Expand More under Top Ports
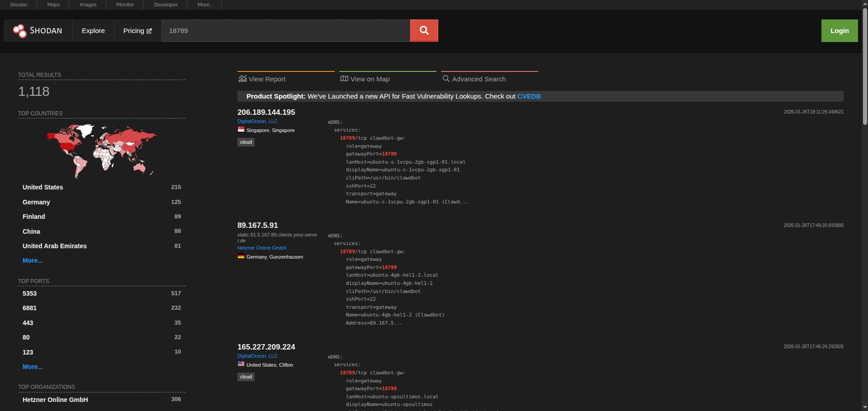Viewport: 868px width, 411px height. 33,367
